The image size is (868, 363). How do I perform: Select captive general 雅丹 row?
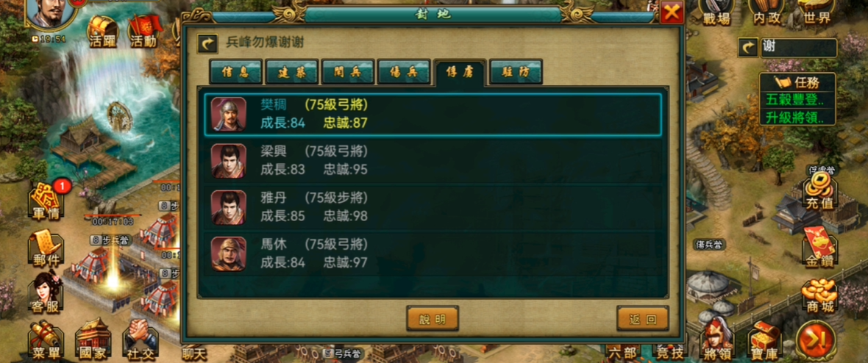coord(433,207)
